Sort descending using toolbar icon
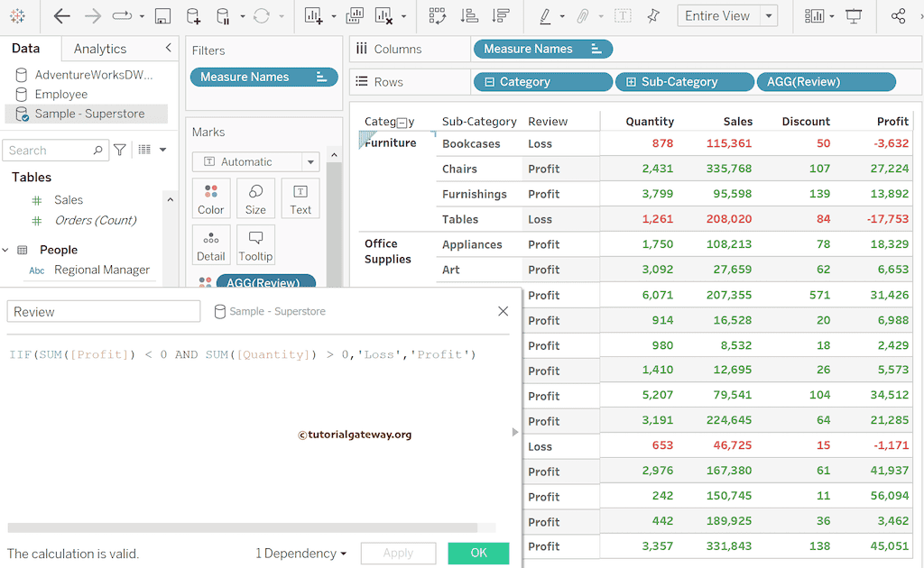Image resolution: width=924 pixels, height=568 pixels. [x=500, y=16]
